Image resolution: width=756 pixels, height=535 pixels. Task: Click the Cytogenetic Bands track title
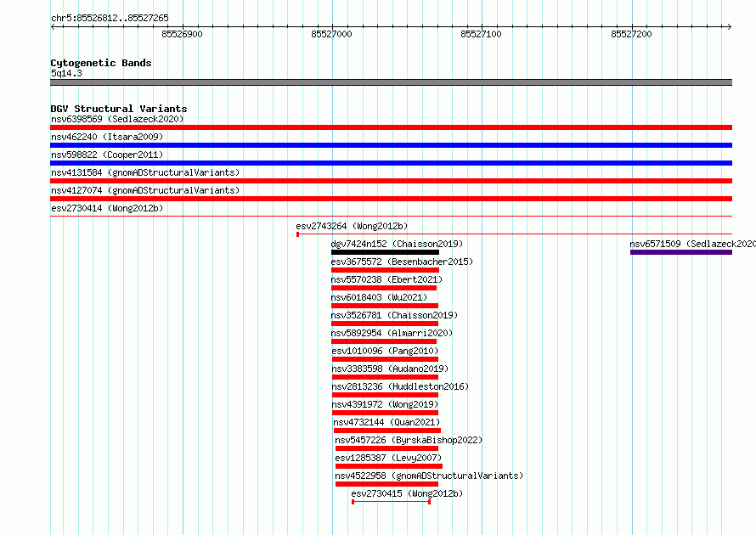click(101, 63)
